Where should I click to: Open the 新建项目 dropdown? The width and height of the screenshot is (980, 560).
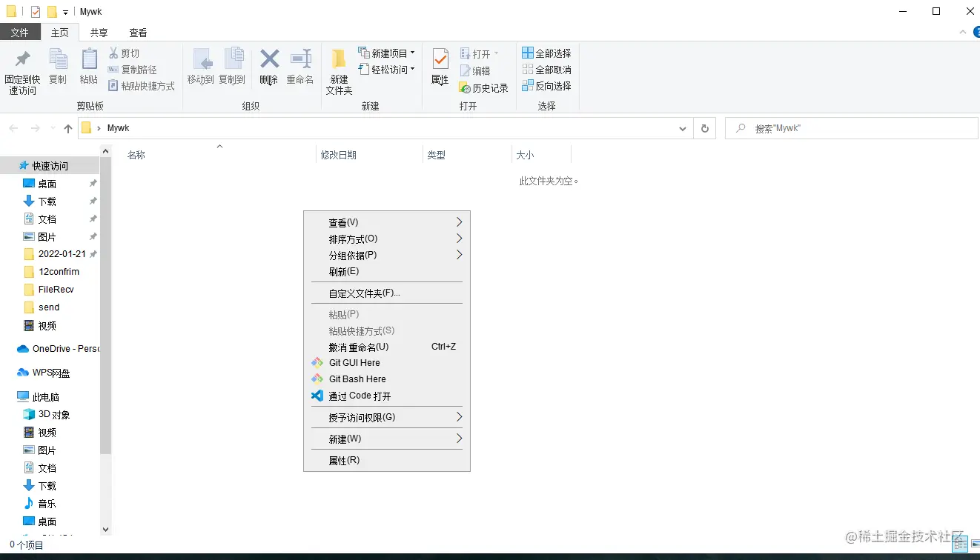click(387, 53)
